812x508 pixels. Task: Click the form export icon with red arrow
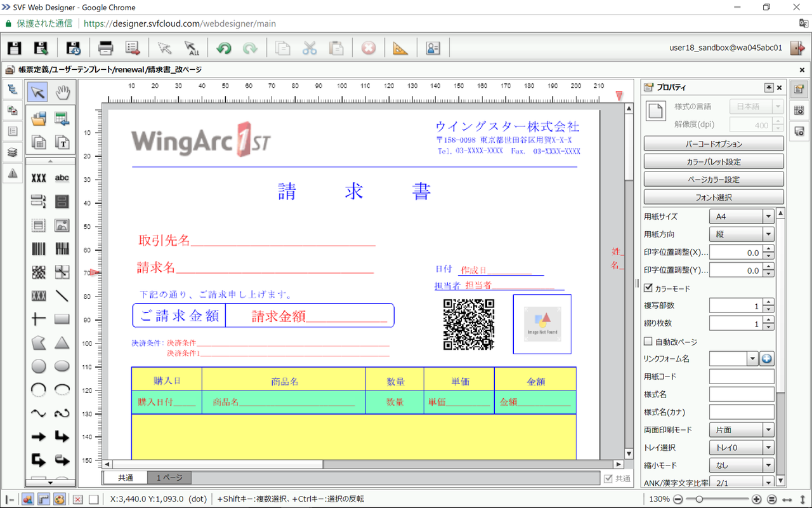pos(133,48)
